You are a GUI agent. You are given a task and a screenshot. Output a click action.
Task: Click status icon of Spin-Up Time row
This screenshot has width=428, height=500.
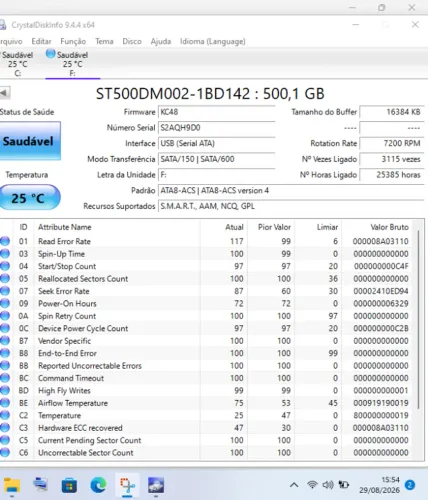click(x=5, y=254)
